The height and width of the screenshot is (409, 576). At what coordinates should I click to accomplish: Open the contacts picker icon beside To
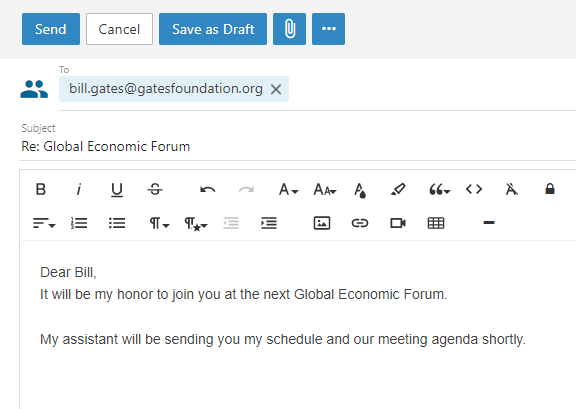34,89
